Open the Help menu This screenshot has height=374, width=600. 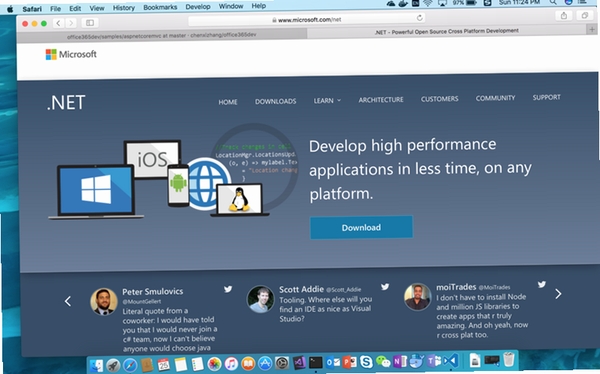(x=259, y=6)
